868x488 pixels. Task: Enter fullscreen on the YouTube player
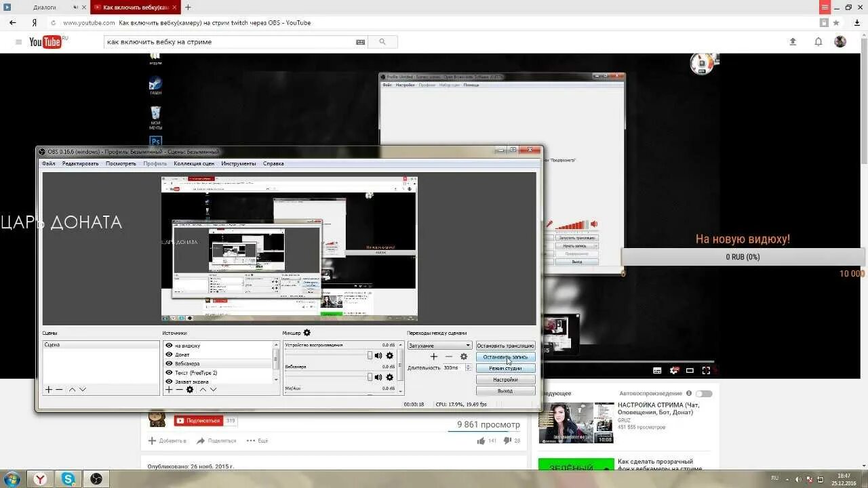click(x=706, y=371)
